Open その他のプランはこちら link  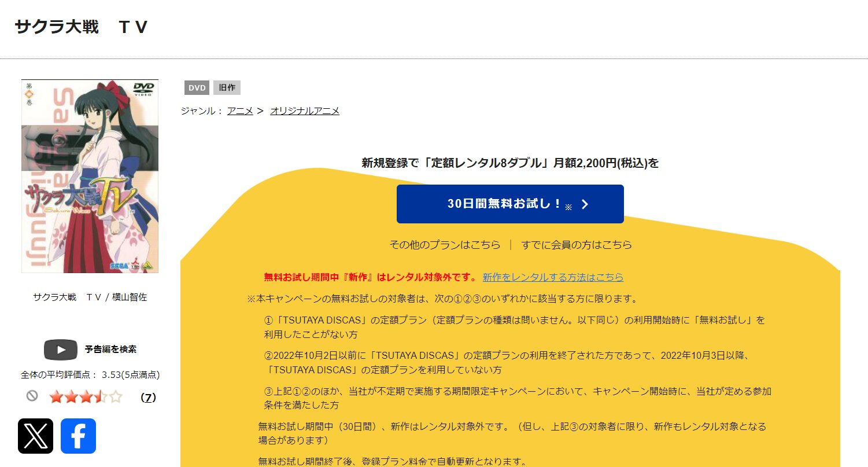[445, 245]
